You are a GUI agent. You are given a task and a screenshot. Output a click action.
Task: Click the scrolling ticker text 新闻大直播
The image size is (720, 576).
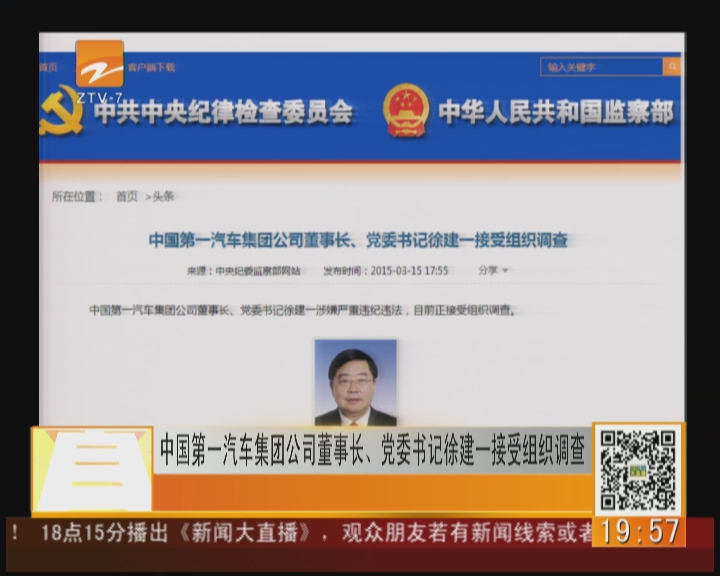point(244,533)
